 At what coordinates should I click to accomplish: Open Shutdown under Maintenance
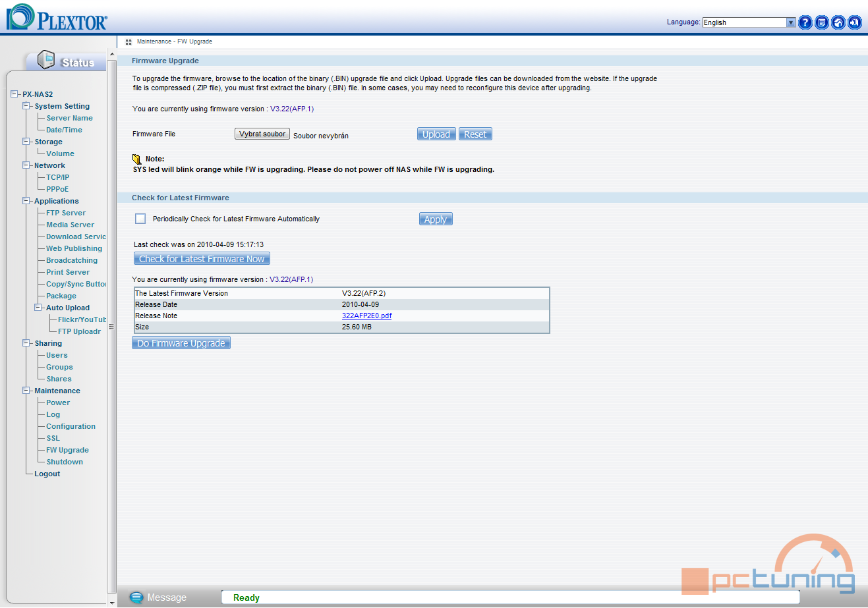tap(65, 462)
